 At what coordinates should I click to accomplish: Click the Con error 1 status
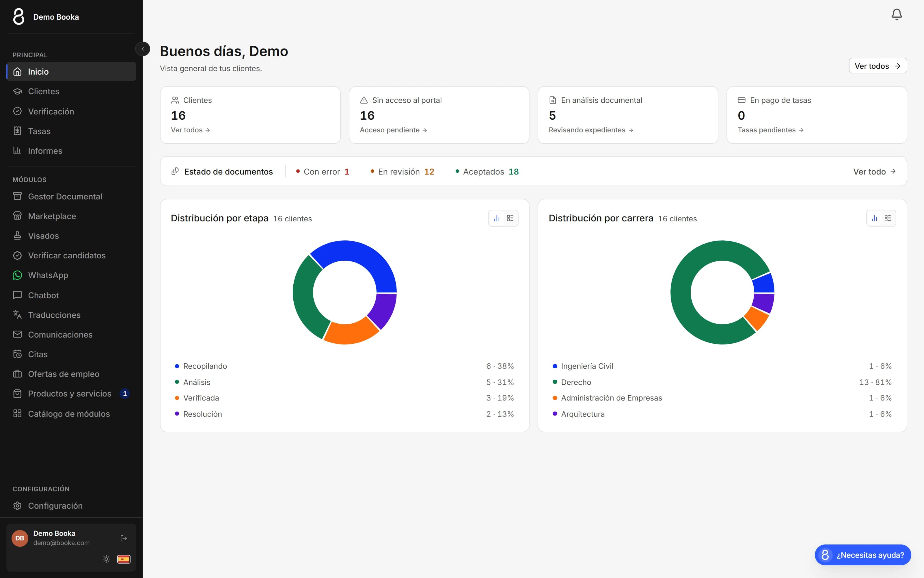[x=323, y=172]
